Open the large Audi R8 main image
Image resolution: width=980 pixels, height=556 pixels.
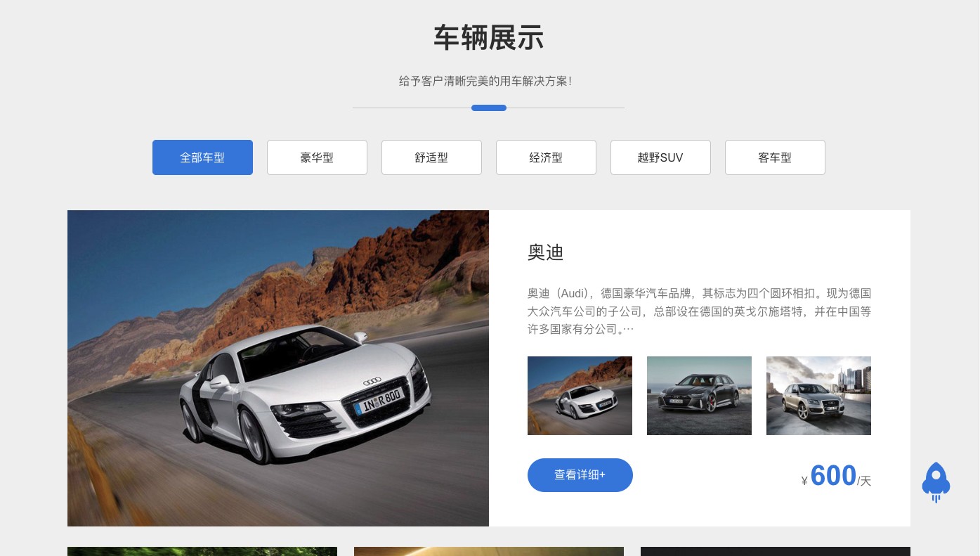(x=278, y=368)
